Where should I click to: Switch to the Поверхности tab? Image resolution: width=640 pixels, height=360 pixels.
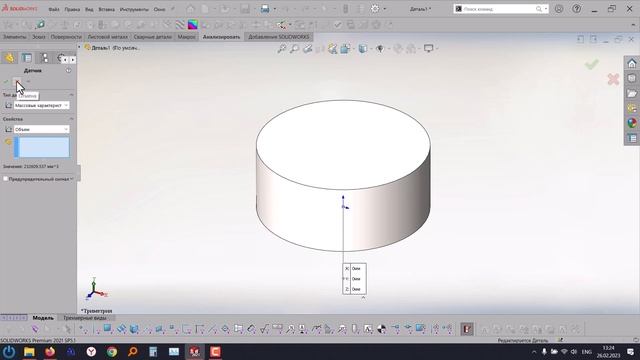pyautogui.click(x=66, y=37)
